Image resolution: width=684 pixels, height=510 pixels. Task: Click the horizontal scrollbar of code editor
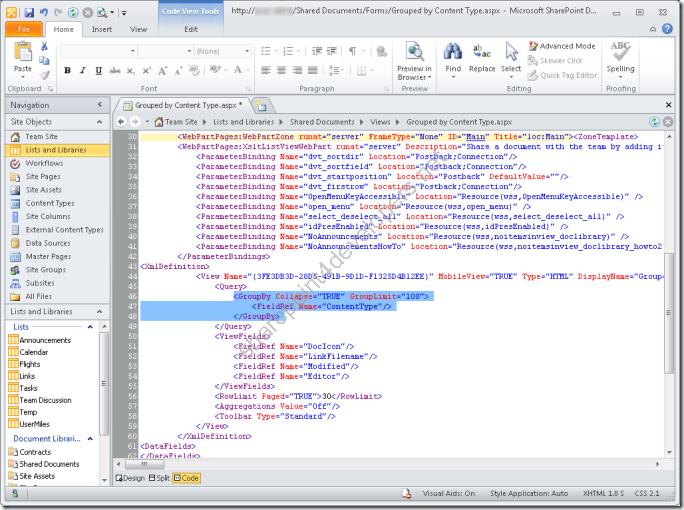pyautogui.click(x=143, y=464)
